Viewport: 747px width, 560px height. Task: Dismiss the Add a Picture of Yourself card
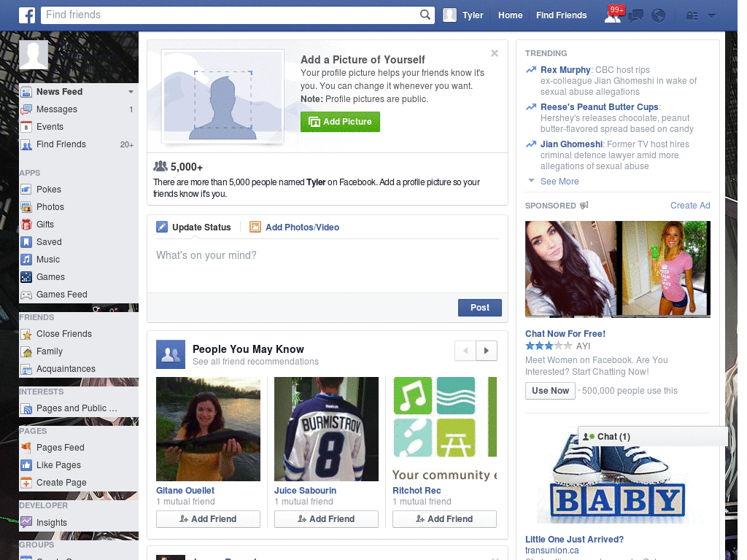(x=495, y=53)
